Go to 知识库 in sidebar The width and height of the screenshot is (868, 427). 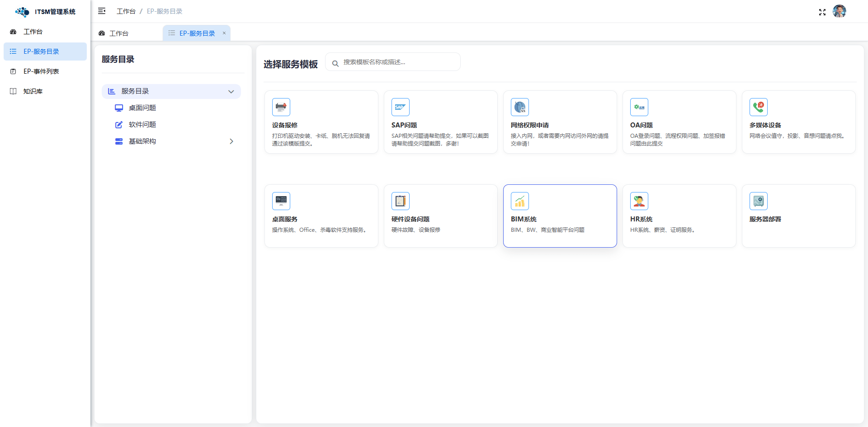(x=33, y=91)
